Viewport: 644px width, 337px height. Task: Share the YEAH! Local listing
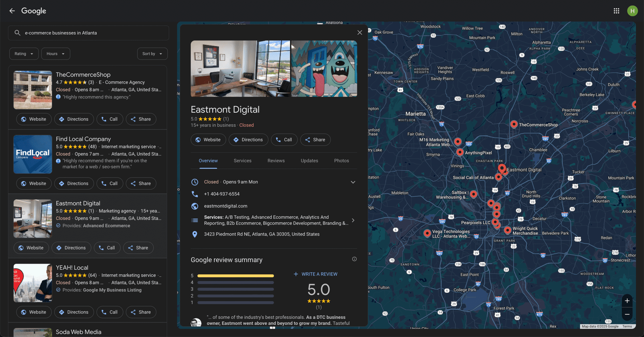[x=141, y=312]
